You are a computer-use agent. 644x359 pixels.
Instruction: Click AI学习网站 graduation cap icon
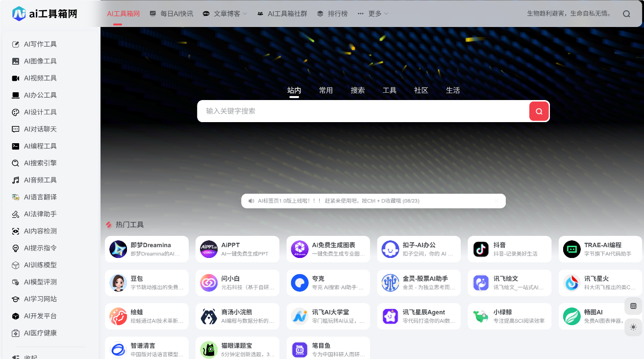point(15,299)
